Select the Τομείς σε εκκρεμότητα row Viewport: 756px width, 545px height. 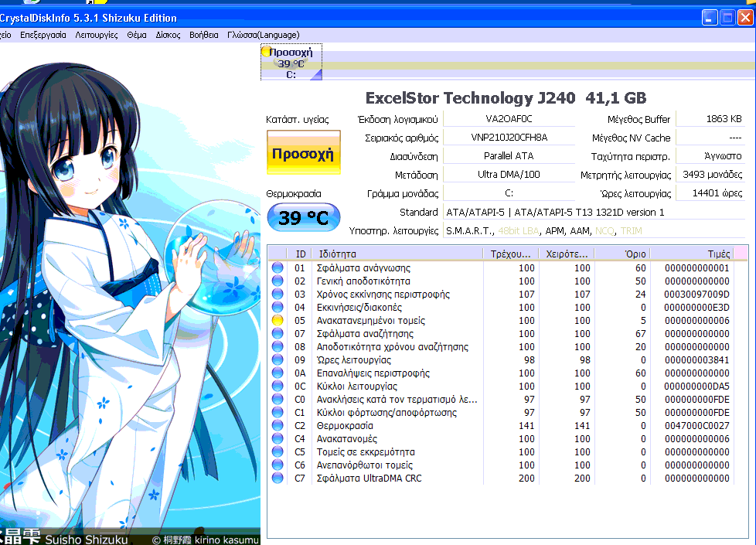point(500,451)
